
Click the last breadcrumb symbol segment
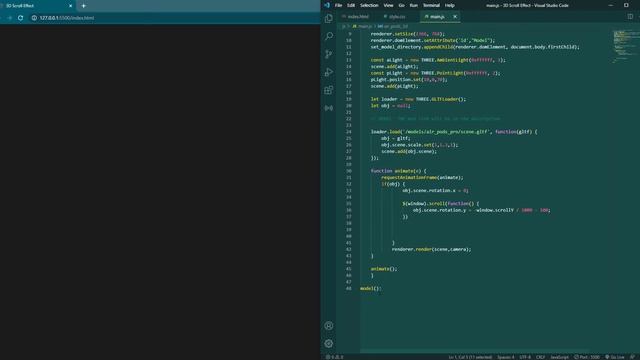(x=393, y=27)
